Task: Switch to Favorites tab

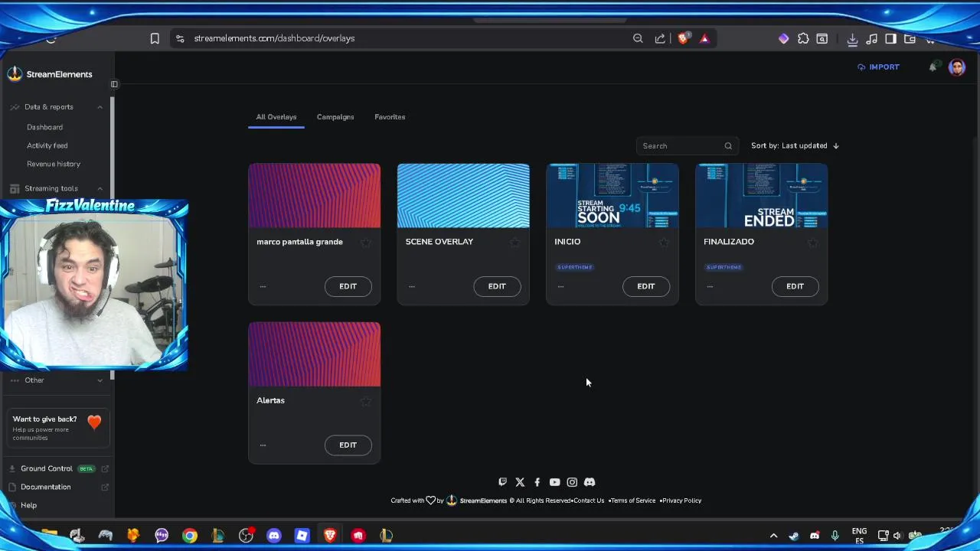Action: coord(390,117)
